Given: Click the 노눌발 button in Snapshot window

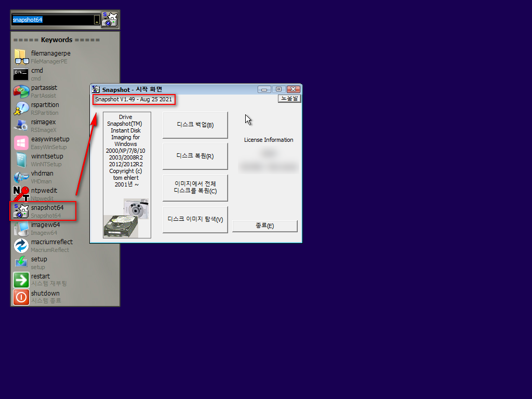Looking at the screenshot, I should click(x=289, y=98).
